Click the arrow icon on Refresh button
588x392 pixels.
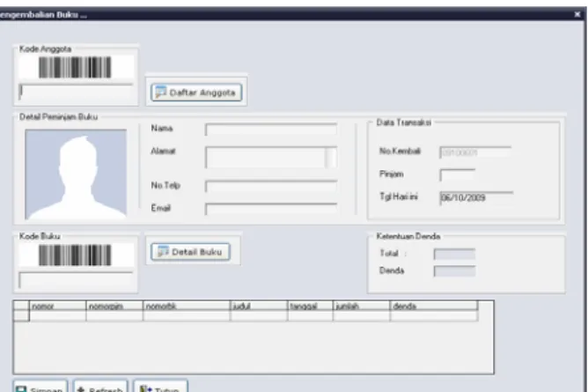click(81, 389)
